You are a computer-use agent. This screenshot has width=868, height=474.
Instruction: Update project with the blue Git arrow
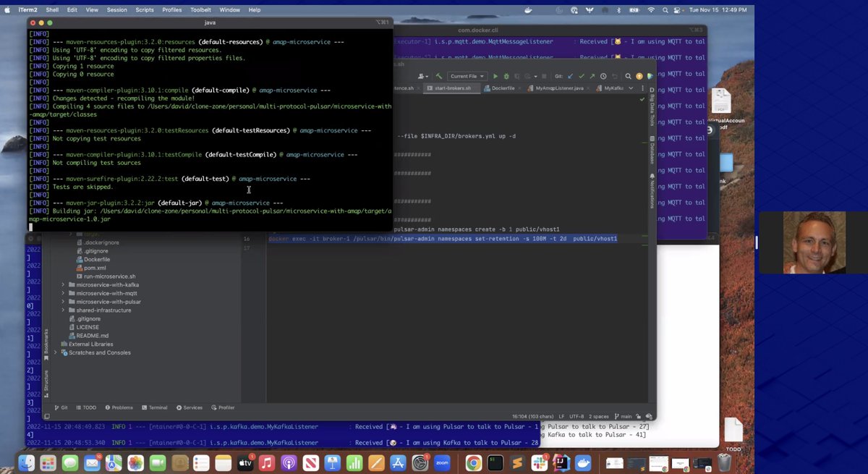click(x=570, y=76)
